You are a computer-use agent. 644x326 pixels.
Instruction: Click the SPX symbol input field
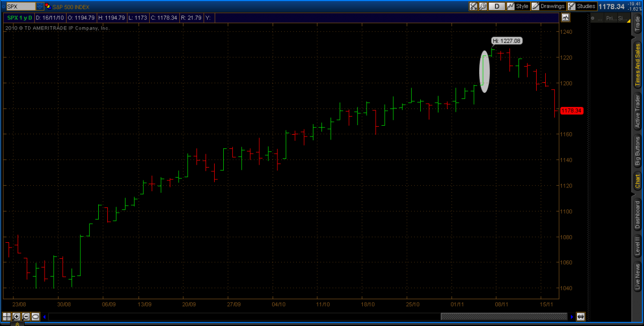coord(20,6)
